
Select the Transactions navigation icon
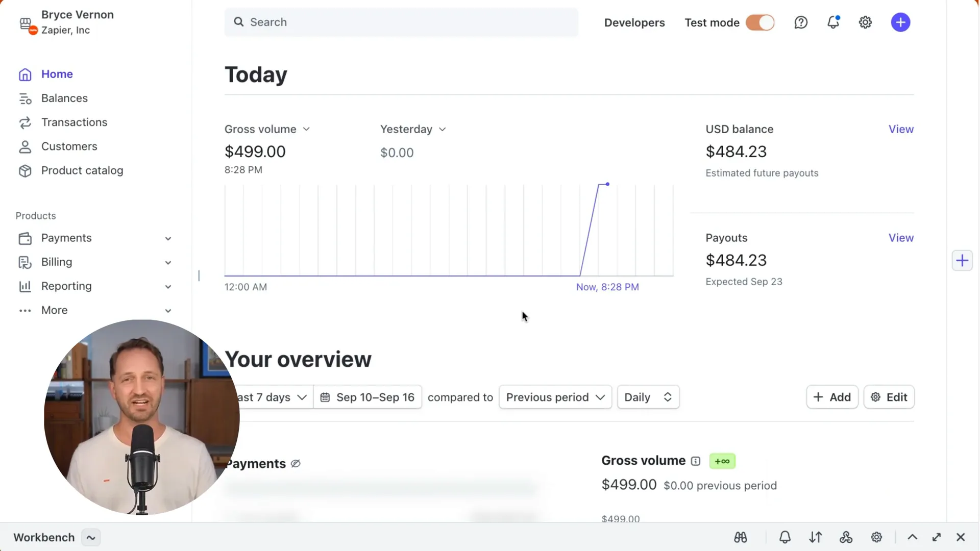(x=25, y=122)
